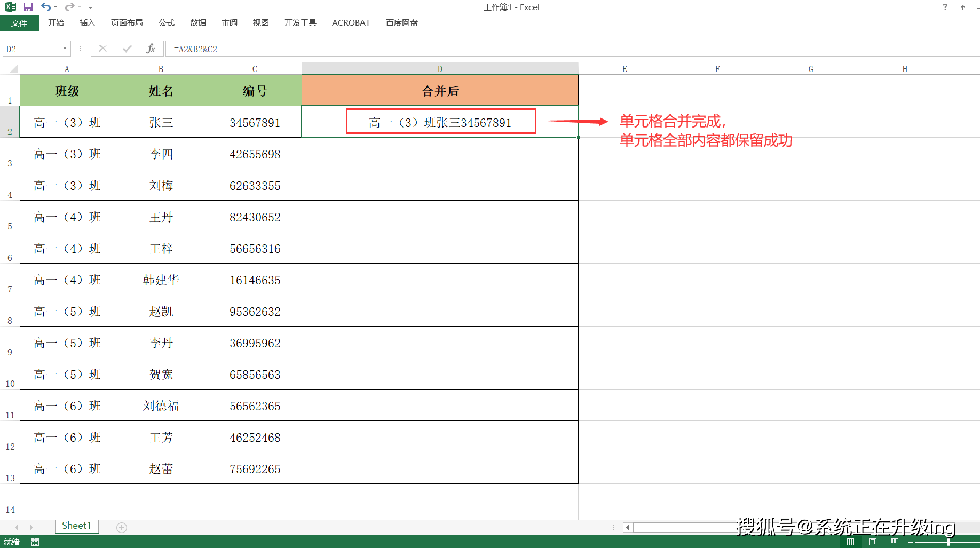Screen dimensions: 980x548
Task: Click the Save icon in quick access toolbar
Action: [28, 7]
